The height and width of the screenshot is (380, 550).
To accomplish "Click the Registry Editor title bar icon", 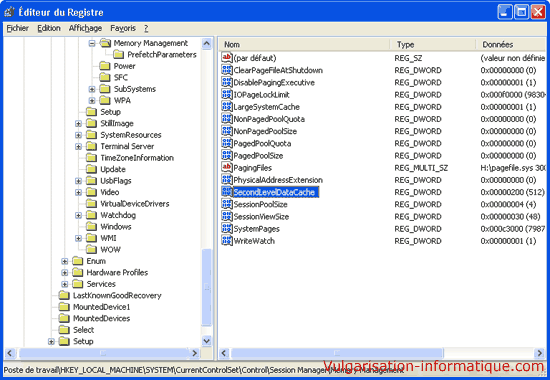I will click(9, 12).
